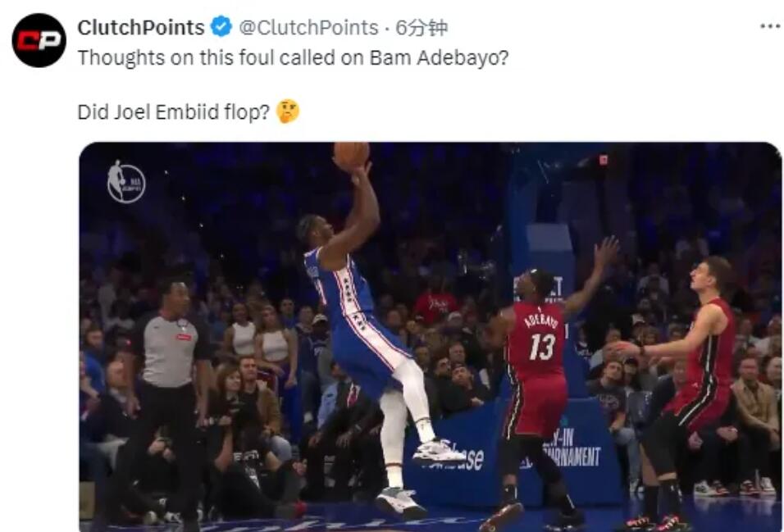Open the tweet's more options menu
The height and width of the screenshot is (532, 784).
coord(771,26)
